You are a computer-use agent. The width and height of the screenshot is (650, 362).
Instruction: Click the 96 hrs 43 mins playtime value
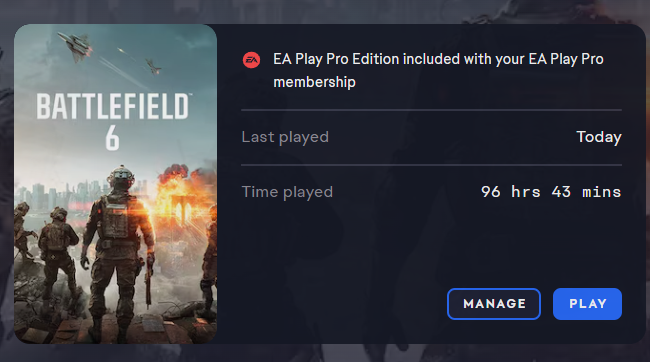(x=551, y=192)
